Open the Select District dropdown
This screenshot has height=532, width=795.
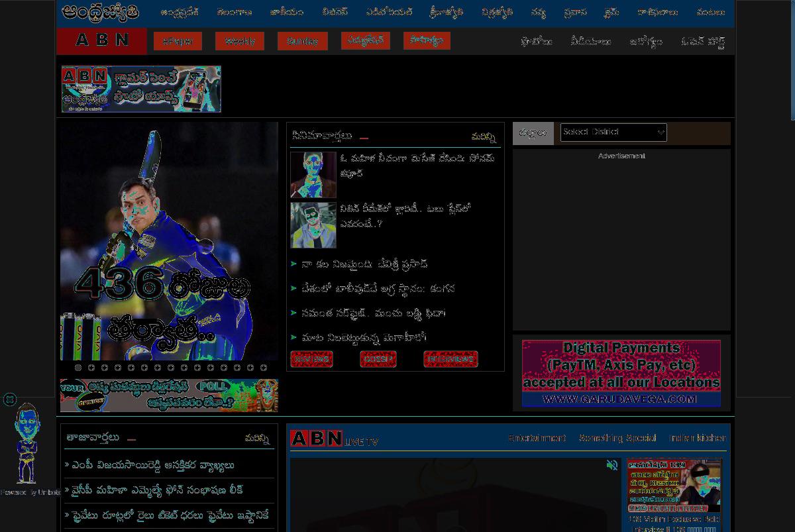click(x=613, y=133)
